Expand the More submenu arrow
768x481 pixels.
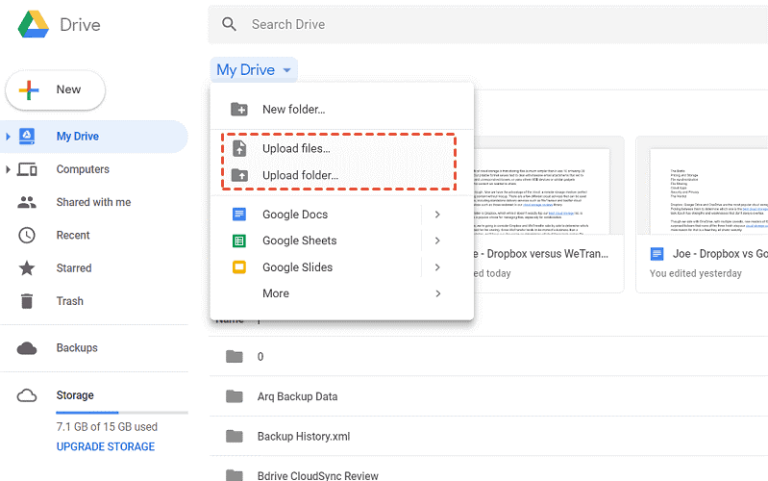tap(437, 293)
